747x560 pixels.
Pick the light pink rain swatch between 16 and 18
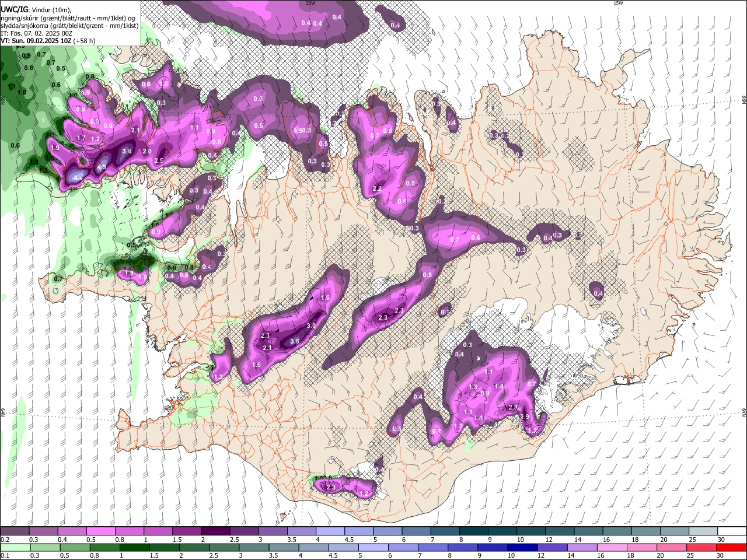coord(611,547)
